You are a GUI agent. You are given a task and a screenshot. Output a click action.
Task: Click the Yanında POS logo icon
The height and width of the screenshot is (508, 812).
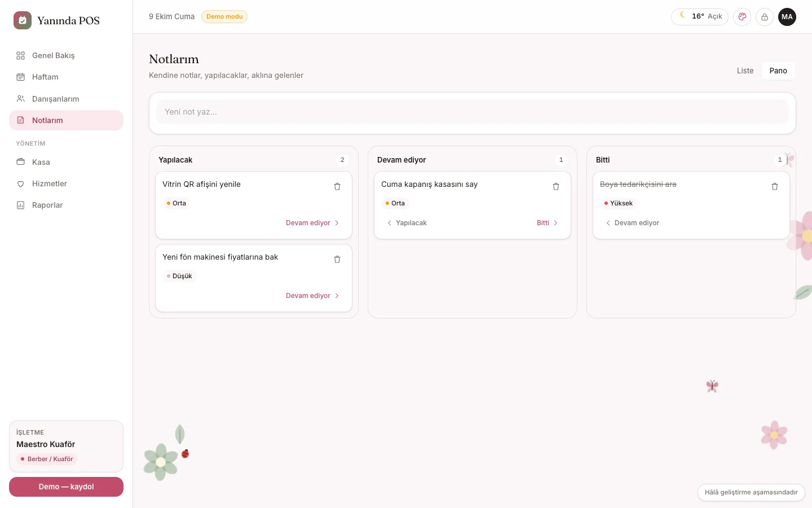coord(23,20)
